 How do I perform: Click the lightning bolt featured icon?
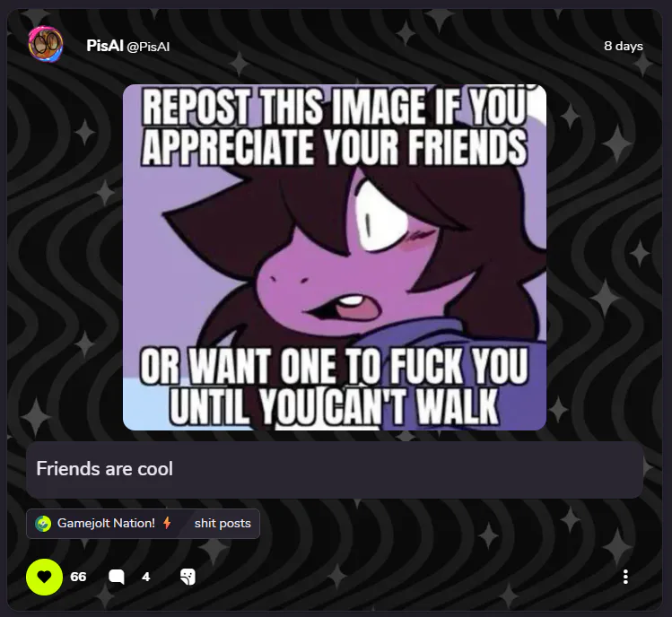(167, 523)
